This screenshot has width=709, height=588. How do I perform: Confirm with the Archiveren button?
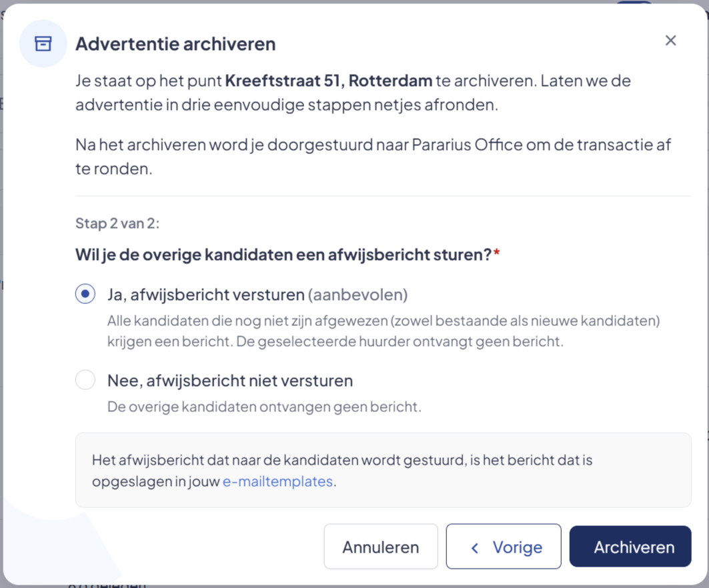tap(630, 547)
